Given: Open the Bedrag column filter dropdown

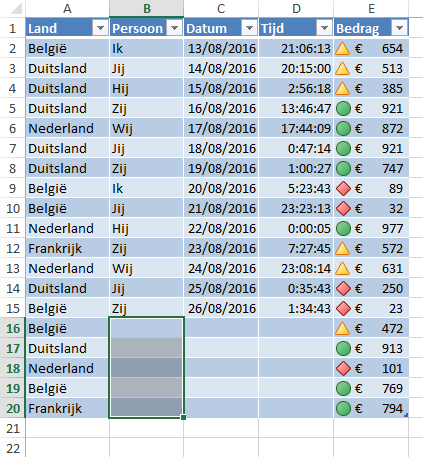Looking at the screenshot, I should (399, 28).
